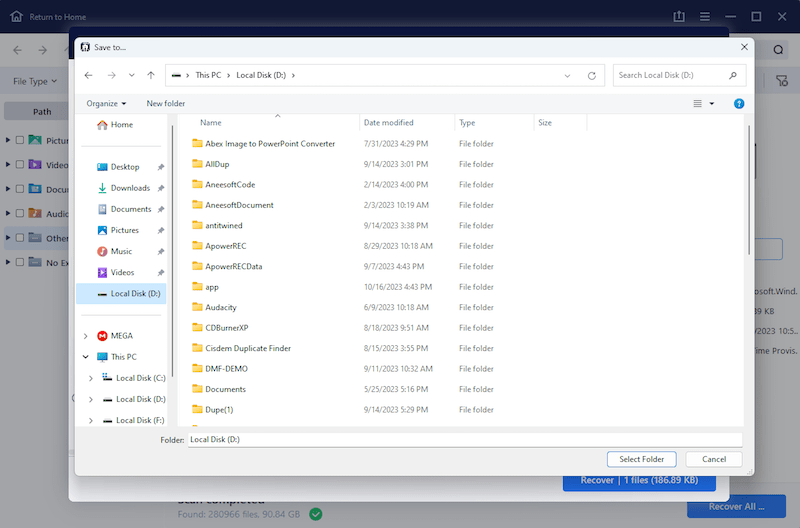Open the Organize menu

click(x=106, y=104)
